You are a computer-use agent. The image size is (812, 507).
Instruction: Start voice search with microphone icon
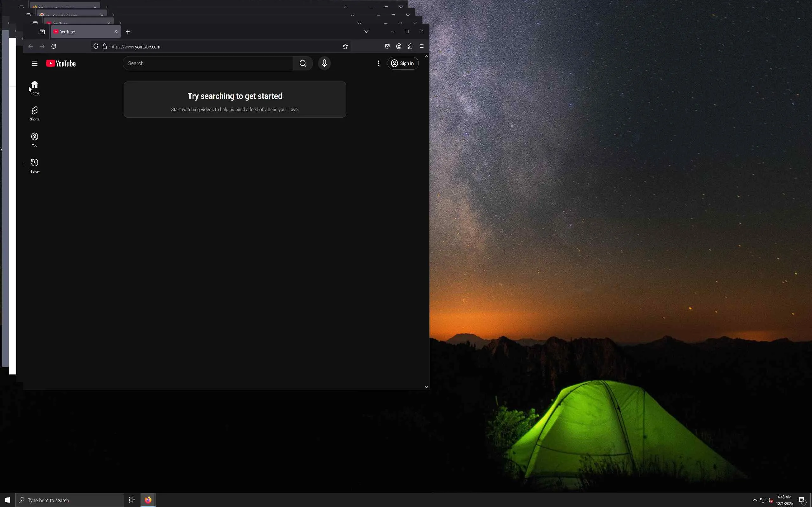[x=324, y=63]
